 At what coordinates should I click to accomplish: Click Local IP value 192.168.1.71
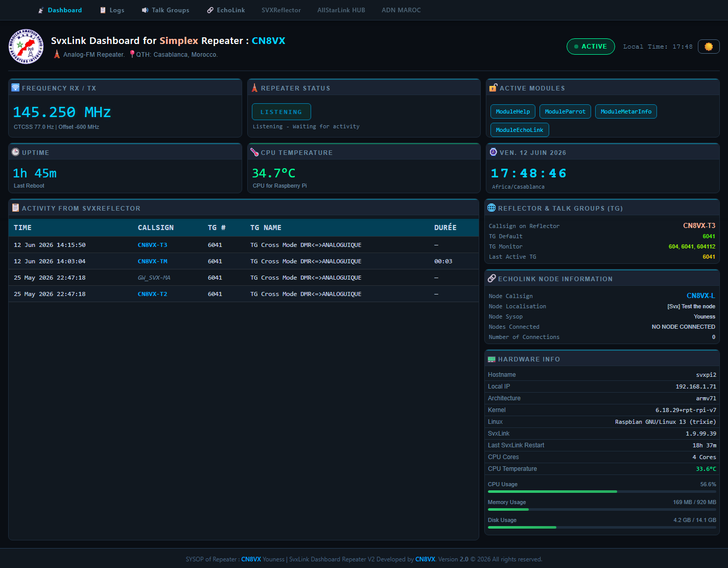click(696, 387)
